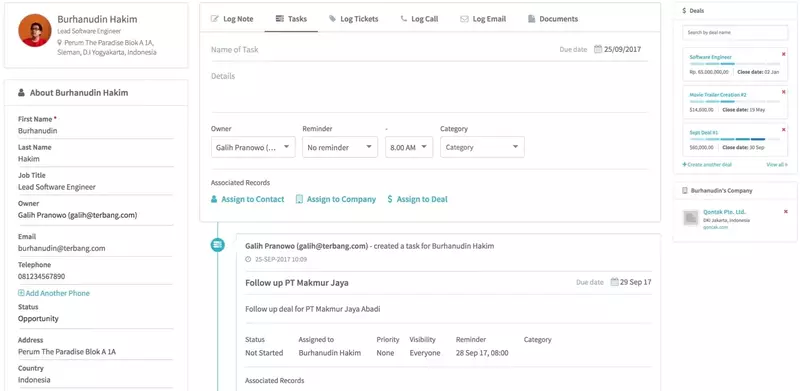Image resolution: width=800 pixels, height=391 pixels.
Task: Open the Owner dropdown showing Galih Pranowo
Action: (x=253, y=147)
